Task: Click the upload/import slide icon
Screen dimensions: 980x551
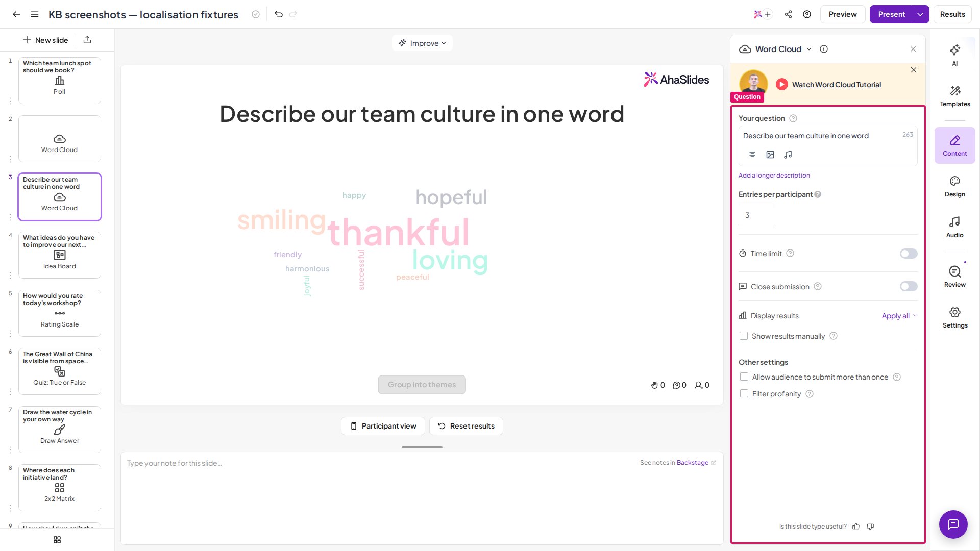Action: (x=87, y=40)
